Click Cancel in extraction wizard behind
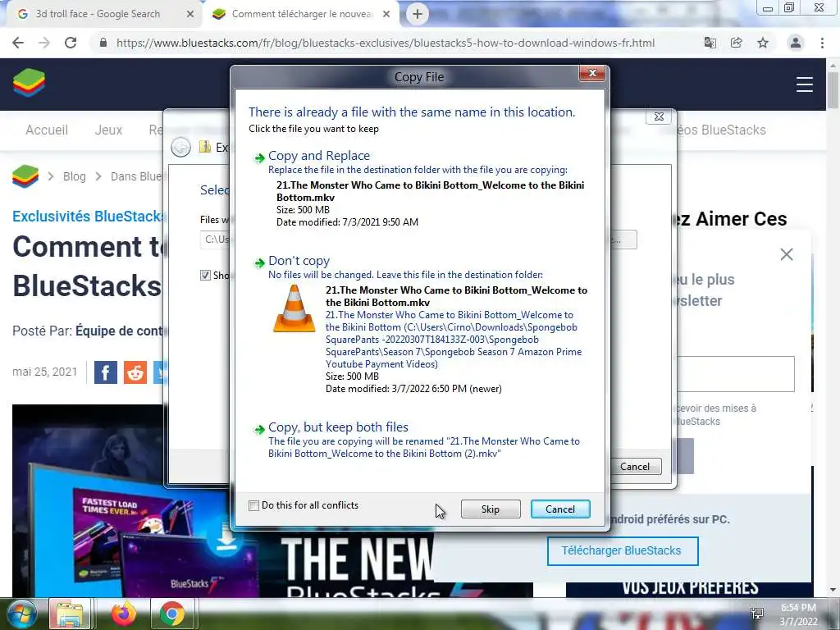This screenshot has height=630, width=840. (635, 467)
